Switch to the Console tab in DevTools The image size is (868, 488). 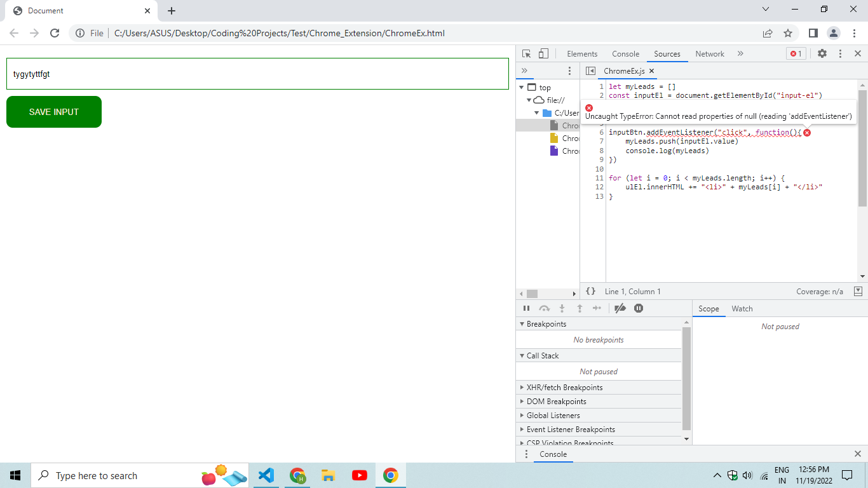(626, 54)
